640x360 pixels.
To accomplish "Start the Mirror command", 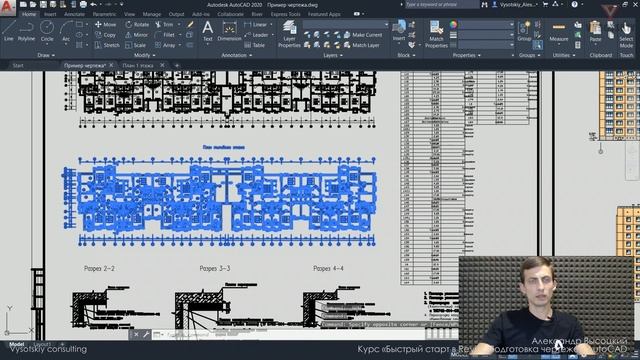I will [x=137, y=35].
